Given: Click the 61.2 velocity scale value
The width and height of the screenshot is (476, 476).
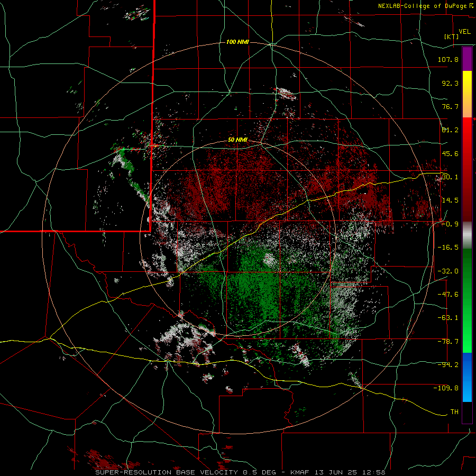Looking at the screenshot, I should (x=450, y=130).
